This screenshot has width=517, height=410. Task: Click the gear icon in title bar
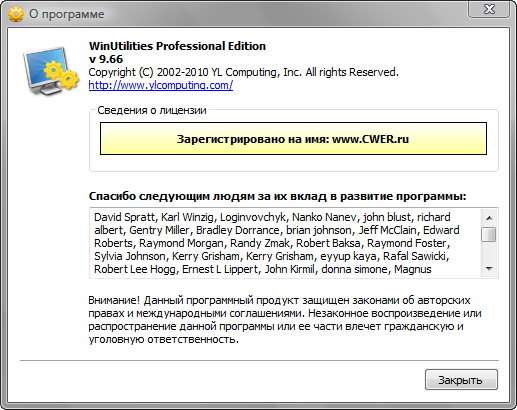coord(16,14)
